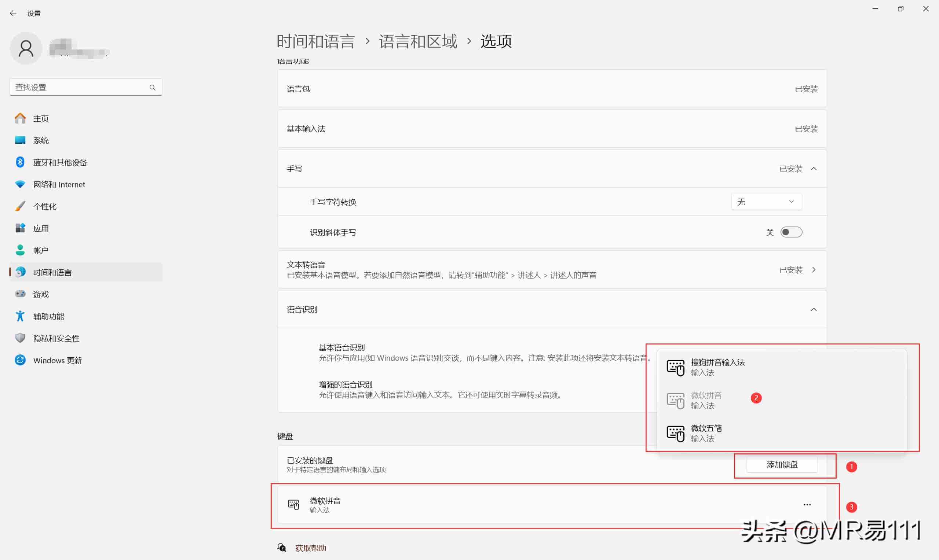The width and height of the screenshot is (939, 560).
Task: Open the 获取帮助 link
Action: tap(310, 548)
